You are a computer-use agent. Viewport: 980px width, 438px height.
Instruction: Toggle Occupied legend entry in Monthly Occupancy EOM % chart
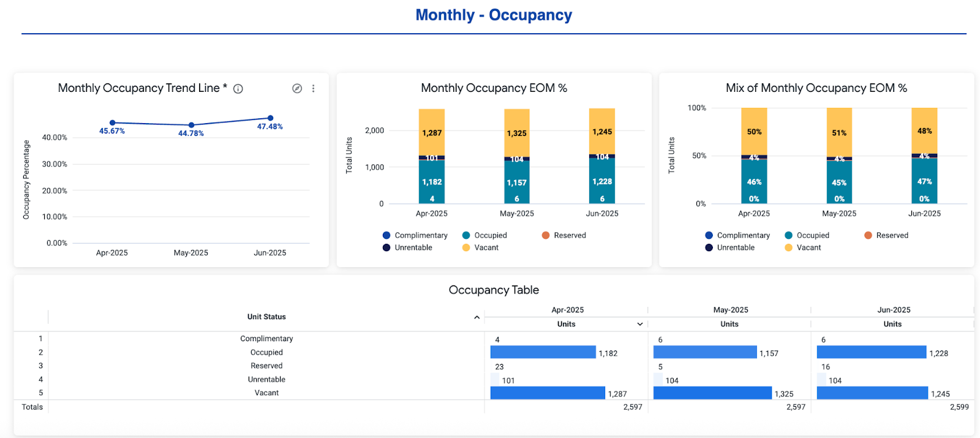[x=490, y=235]
